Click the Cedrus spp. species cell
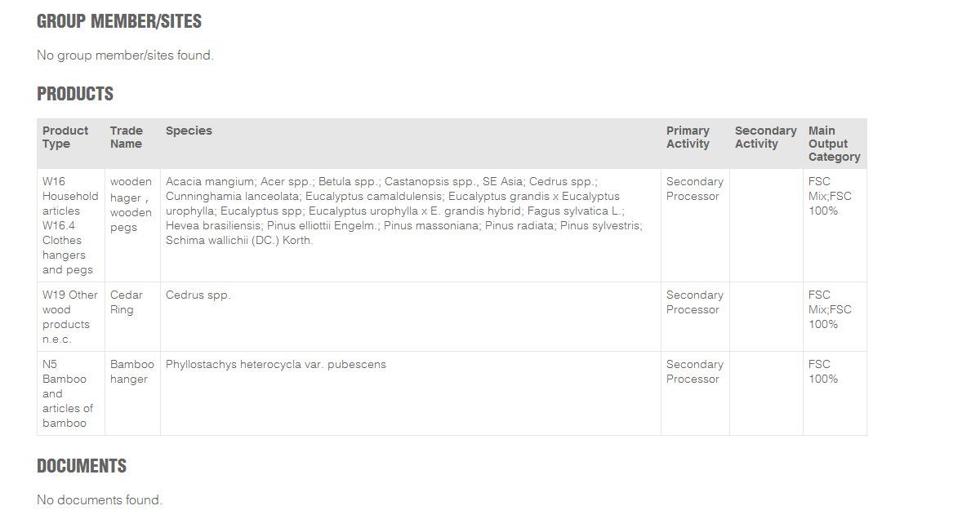The image size is (980, 528). [198, 295]
